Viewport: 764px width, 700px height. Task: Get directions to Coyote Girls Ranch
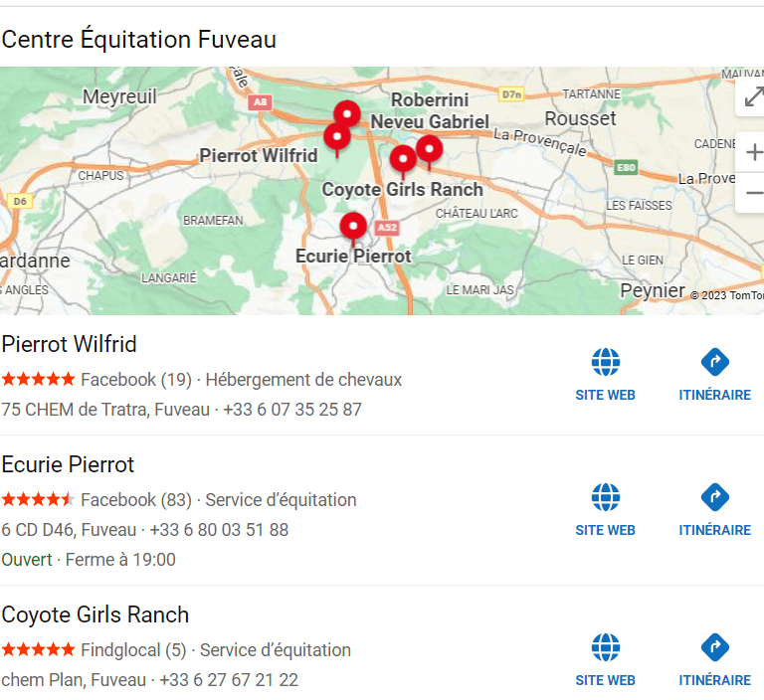point(714,647)
